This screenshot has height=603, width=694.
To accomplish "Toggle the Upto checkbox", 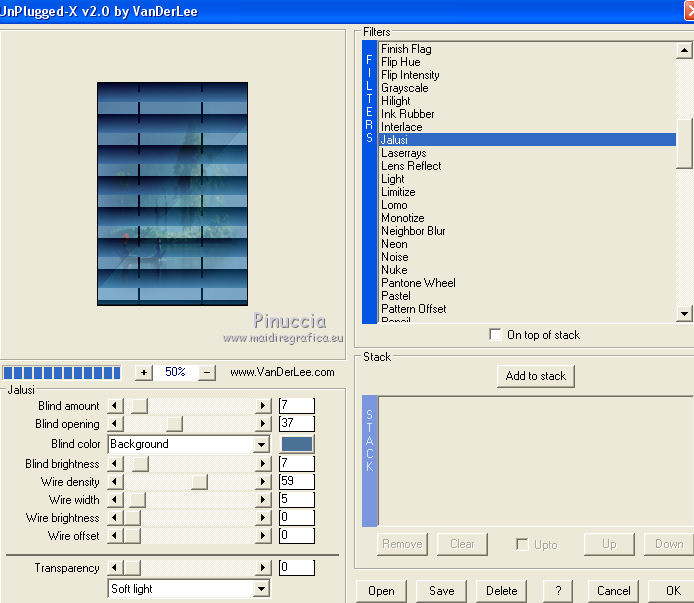I will click(522, 544).
